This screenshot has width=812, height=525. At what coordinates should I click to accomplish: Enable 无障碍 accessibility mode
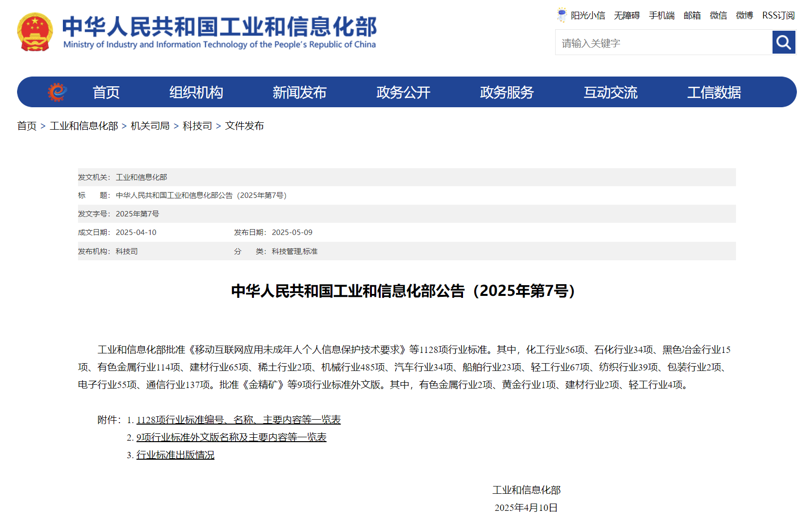[626, 15]
